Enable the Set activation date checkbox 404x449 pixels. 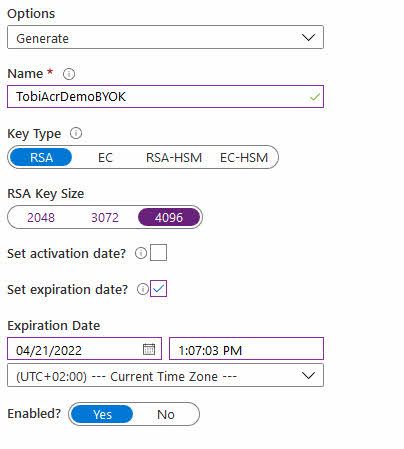(158, 252)
